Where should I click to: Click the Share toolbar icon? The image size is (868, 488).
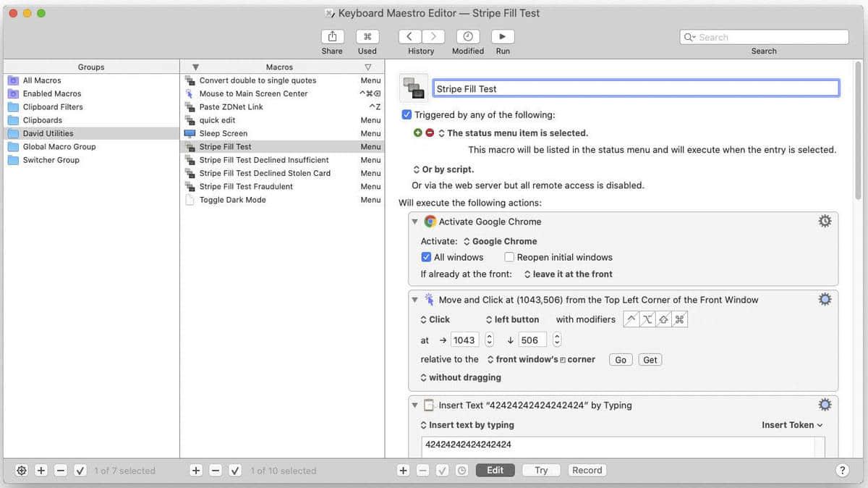coord(332,37)
